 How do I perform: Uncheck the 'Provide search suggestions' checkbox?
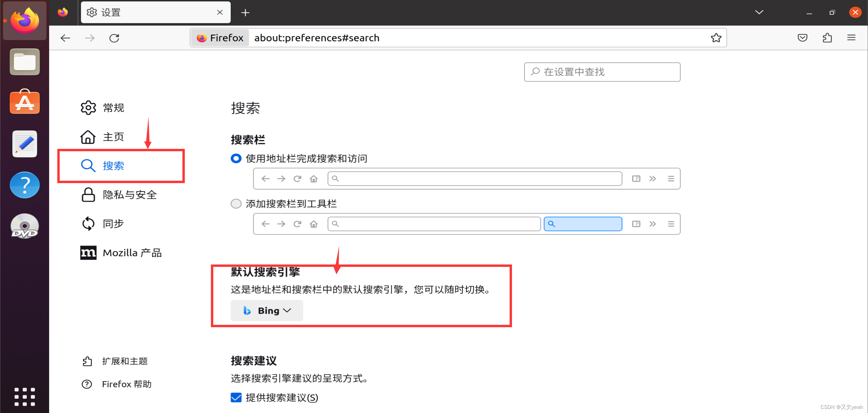click(236, 397)
